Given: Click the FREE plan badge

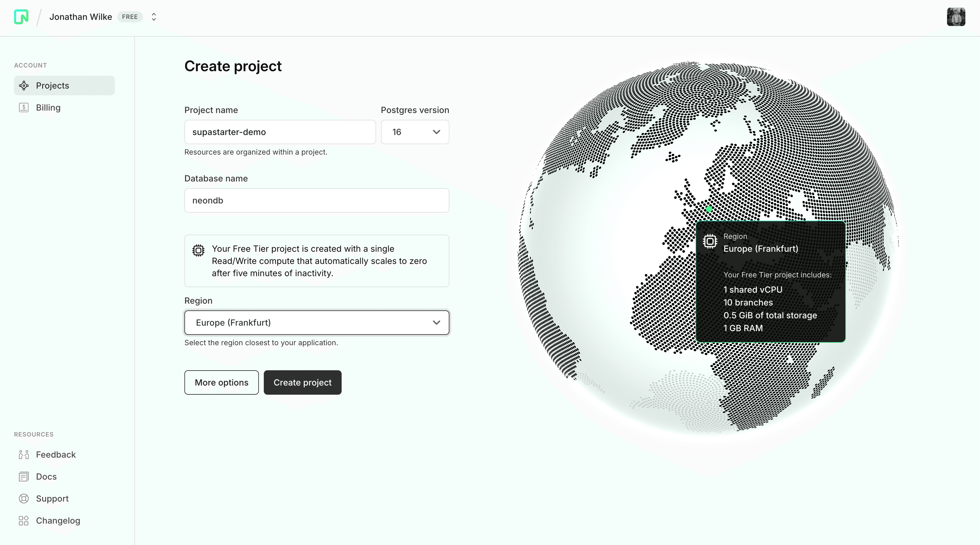Looking at the screenshot, I should (129, 17).
